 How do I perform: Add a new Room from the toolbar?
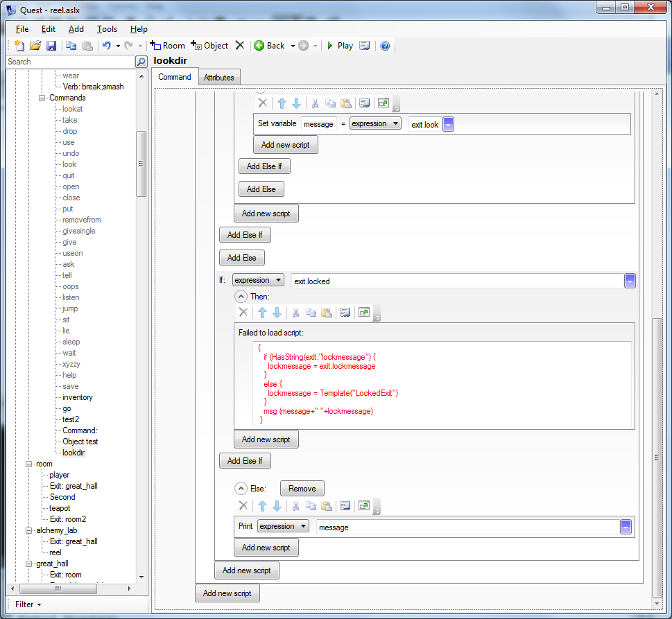coord(168,46)
